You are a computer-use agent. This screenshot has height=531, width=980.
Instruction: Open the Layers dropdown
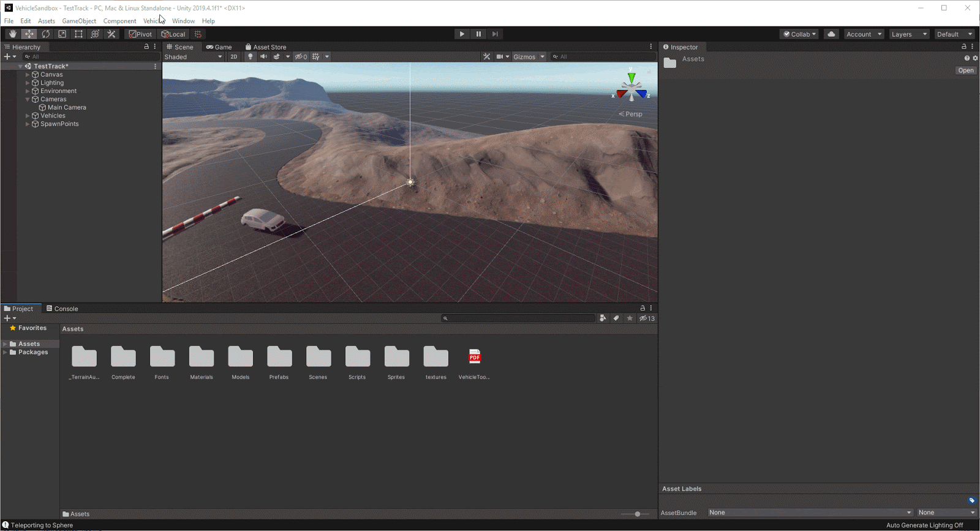[x=909, y=34]
